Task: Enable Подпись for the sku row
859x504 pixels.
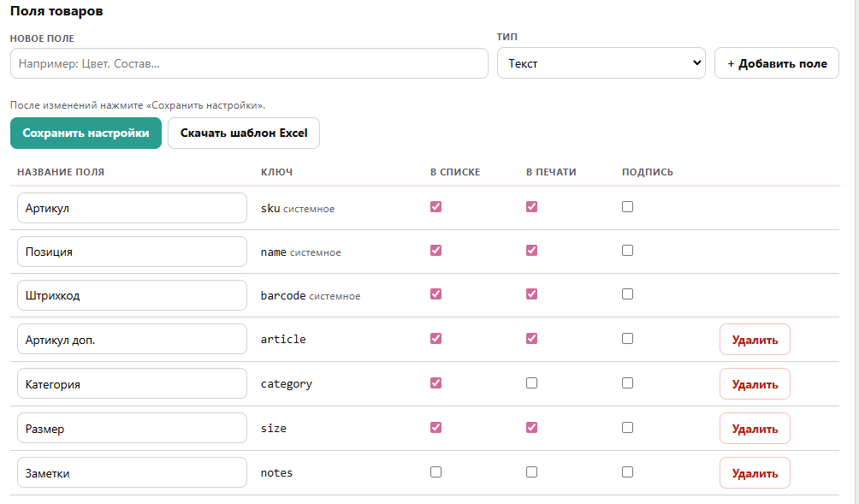Action: tap(628, 206)
